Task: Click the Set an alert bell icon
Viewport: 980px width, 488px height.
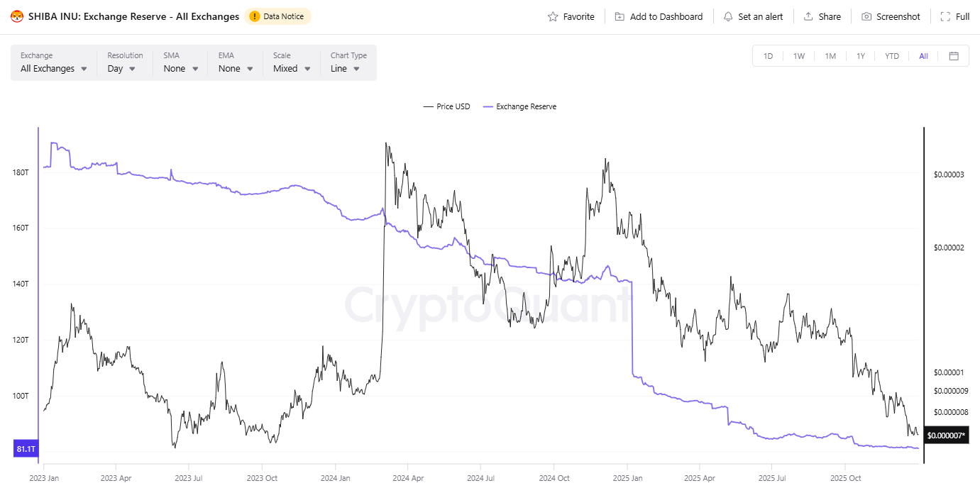Action: tap(728, 16)
